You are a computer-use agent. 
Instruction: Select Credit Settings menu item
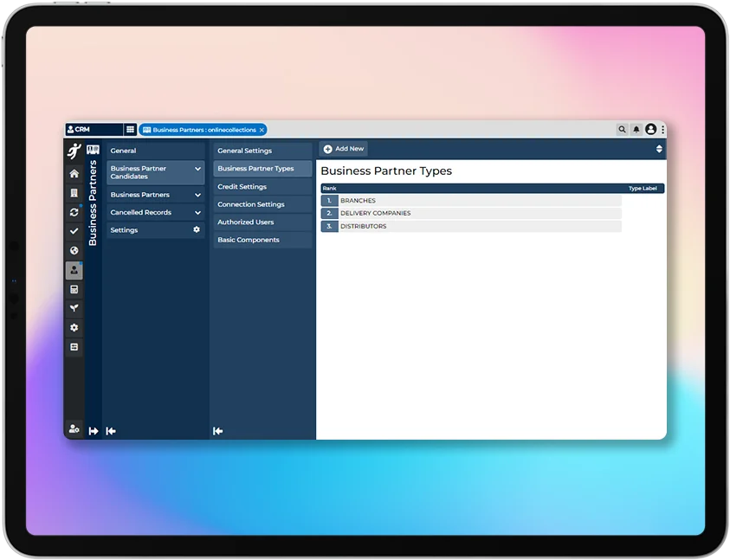(x=242, y=187)
